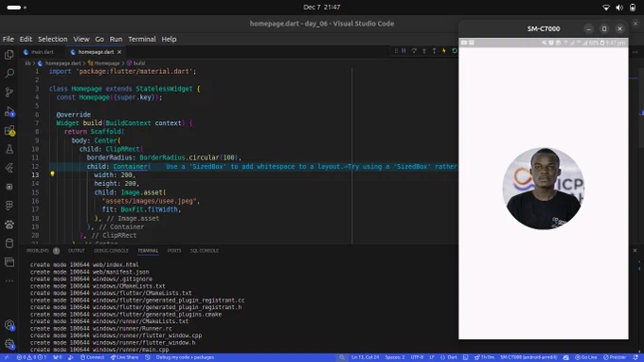Open the Search view in sidebar
The image size is (644, 362).
(9, 73)
